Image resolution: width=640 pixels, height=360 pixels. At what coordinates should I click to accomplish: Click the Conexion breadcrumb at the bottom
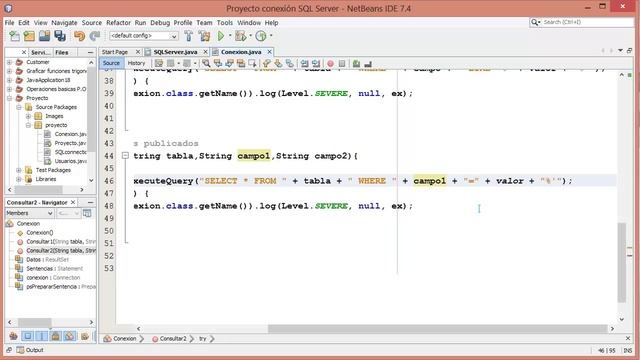click(124, 339)
